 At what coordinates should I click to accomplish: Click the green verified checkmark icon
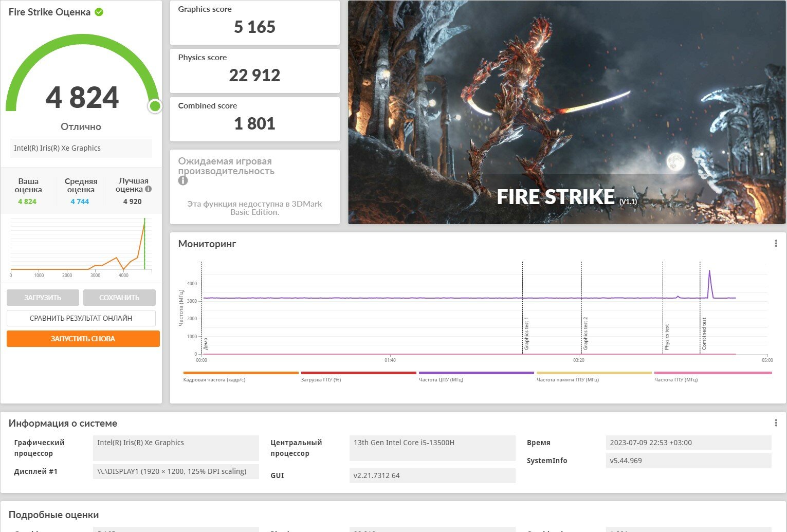[x=99, y=12]
